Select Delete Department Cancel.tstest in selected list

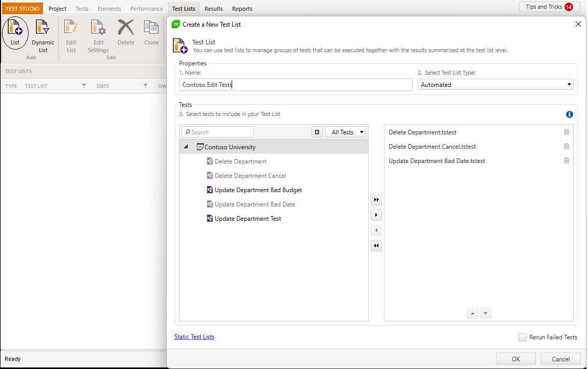[432, 146]
